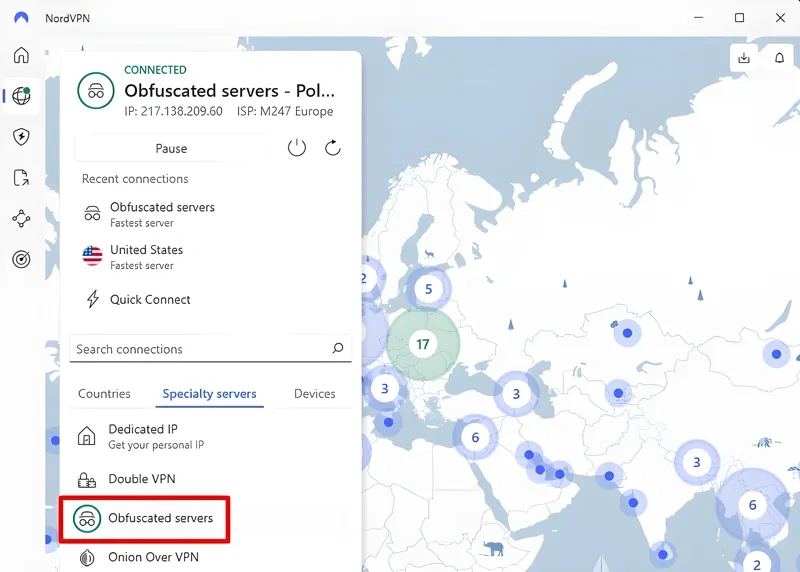Select Onion Over VPN server
The image size is (800, 572).
coord(211,557)
